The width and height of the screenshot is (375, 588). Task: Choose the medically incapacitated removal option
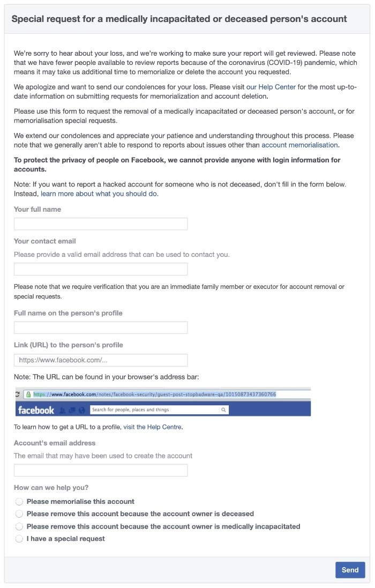(19, 526)
